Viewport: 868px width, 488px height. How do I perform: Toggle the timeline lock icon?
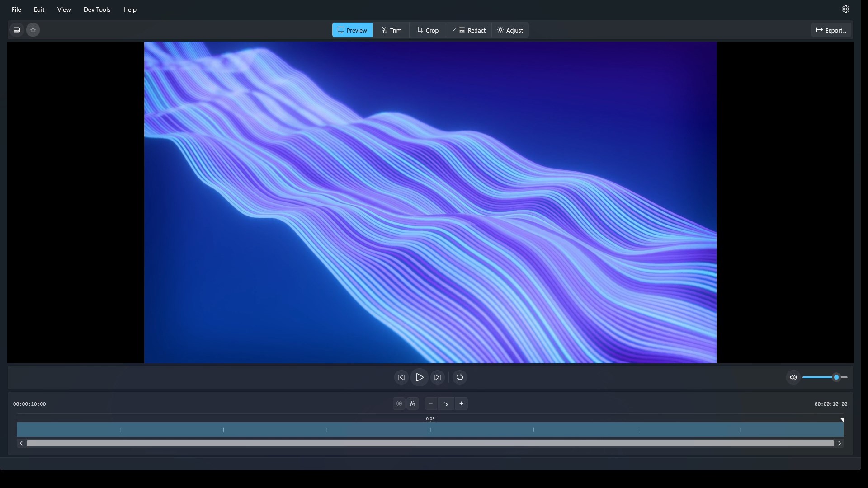coord(413,404)
